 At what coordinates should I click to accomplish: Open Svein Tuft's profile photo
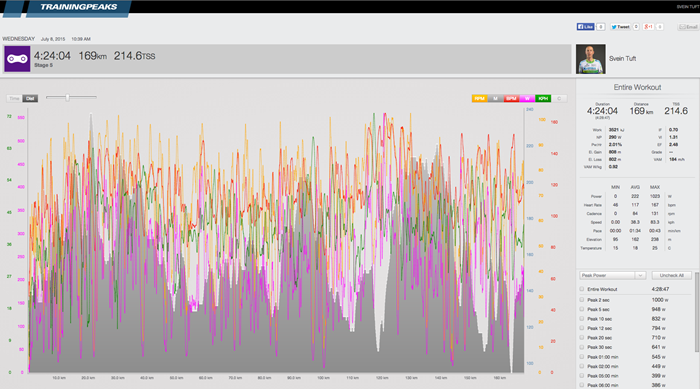coord(591,59)
